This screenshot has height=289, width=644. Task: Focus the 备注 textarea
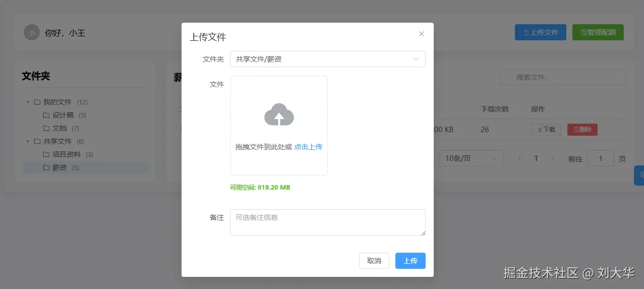click(327, 222)
